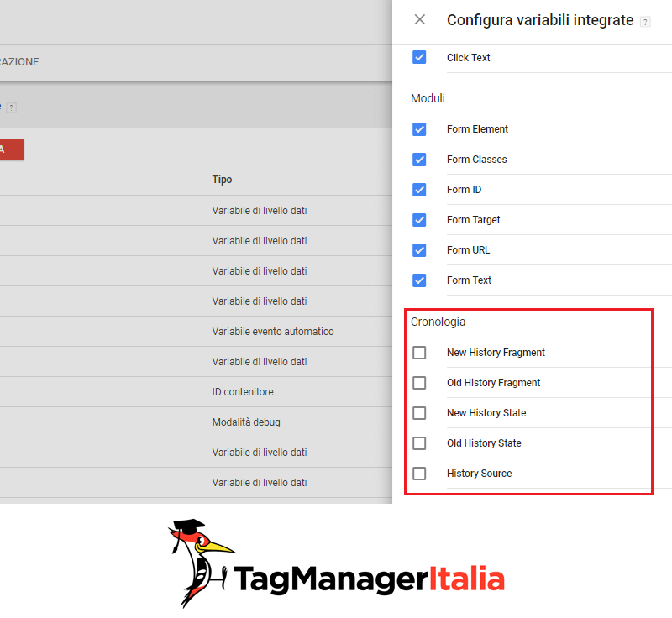Click the Form Classes label
Viewport: 672px width, 618px height.
tap(476, 160)
